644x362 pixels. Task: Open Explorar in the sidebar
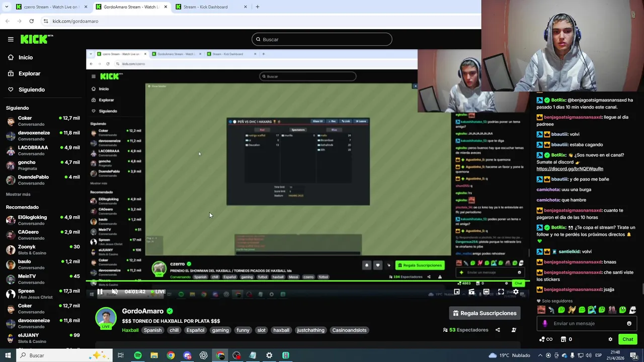[x=24, y=73]
